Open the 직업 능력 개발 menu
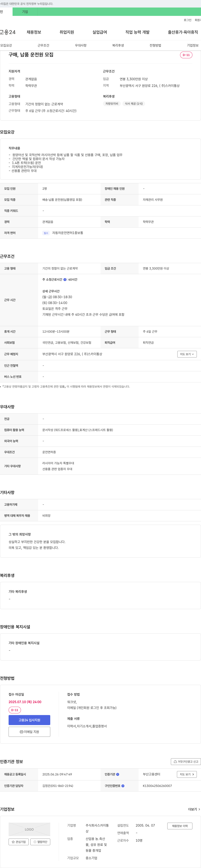The height and width of the screenshot is (868, 201). pyautogui.click(x=138, y=32)
